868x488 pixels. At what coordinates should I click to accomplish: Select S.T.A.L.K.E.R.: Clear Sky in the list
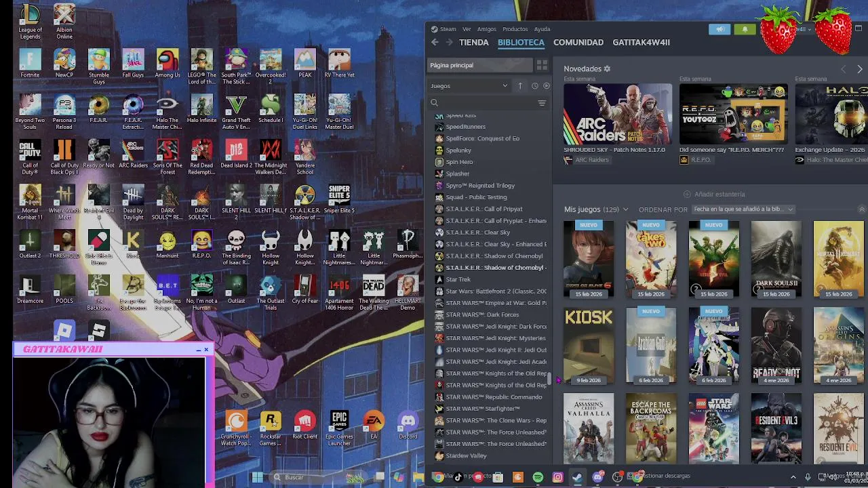tap(477, 232)
